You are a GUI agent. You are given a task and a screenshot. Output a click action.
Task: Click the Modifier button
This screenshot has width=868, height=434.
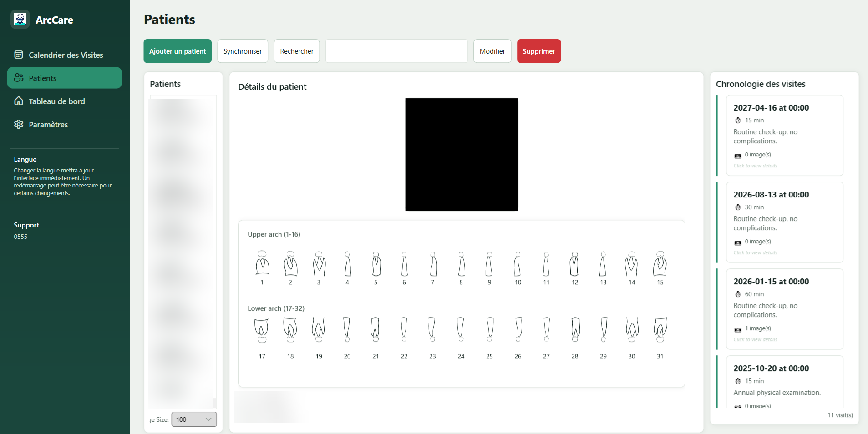click(492, 51)
